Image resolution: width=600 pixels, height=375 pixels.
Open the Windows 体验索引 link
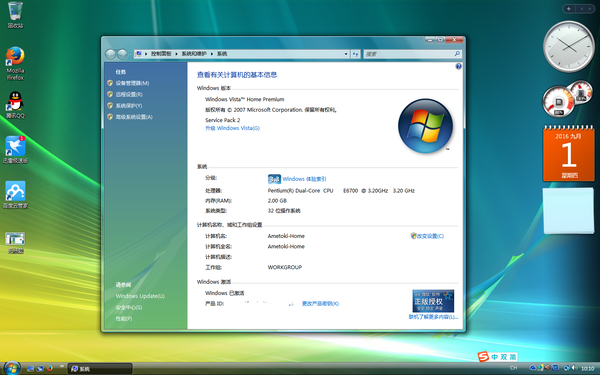coord(304,179)
